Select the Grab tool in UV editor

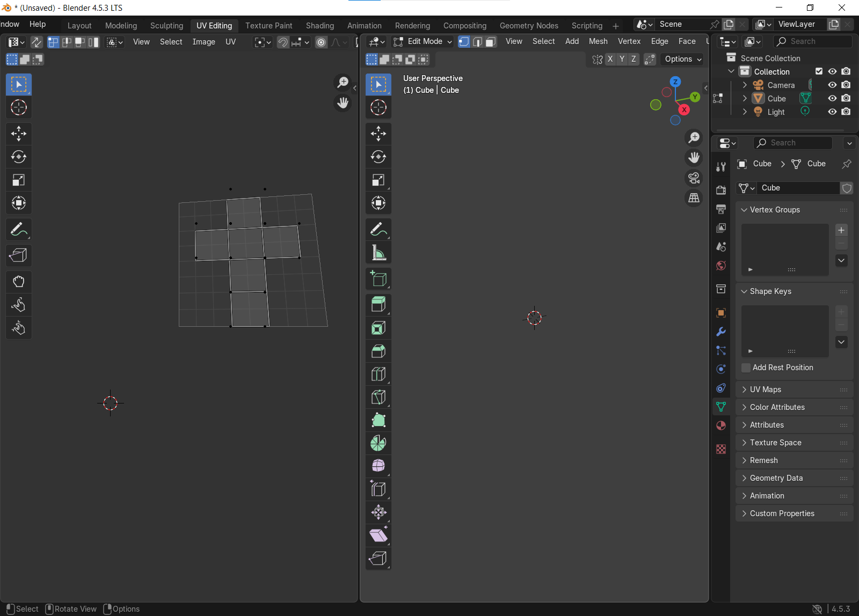19,282
